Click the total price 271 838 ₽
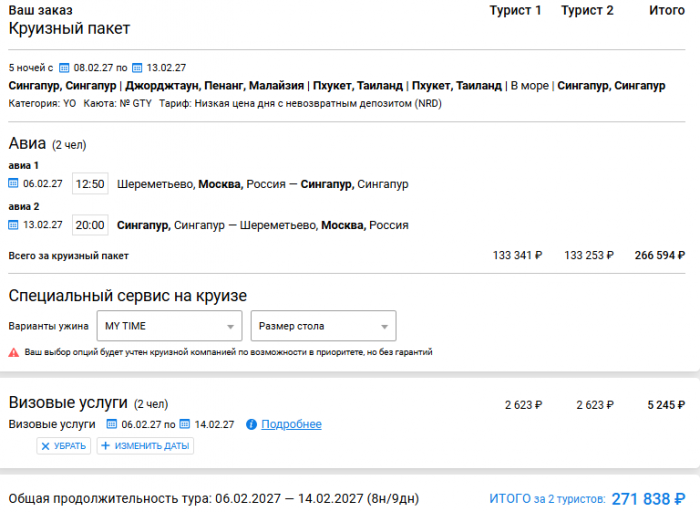Screen dimensions: 700x512 click(648, 499)
